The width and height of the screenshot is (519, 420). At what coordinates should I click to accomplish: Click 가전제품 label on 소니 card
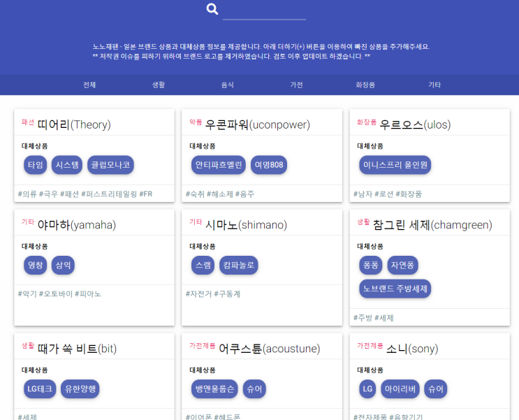pyautogui.click(x=370, y=345)
